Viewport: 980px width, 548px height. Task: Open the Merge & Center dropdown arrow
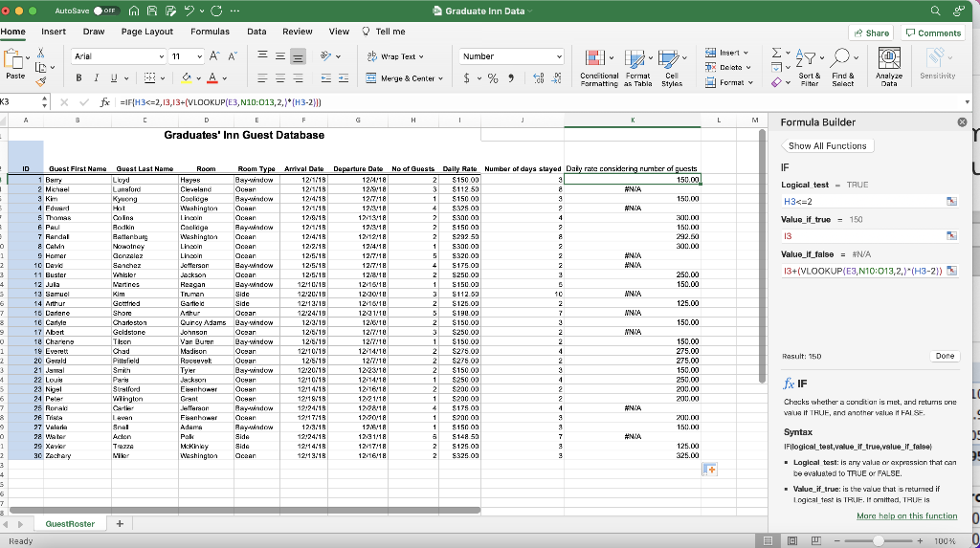[x=440, y=78]
